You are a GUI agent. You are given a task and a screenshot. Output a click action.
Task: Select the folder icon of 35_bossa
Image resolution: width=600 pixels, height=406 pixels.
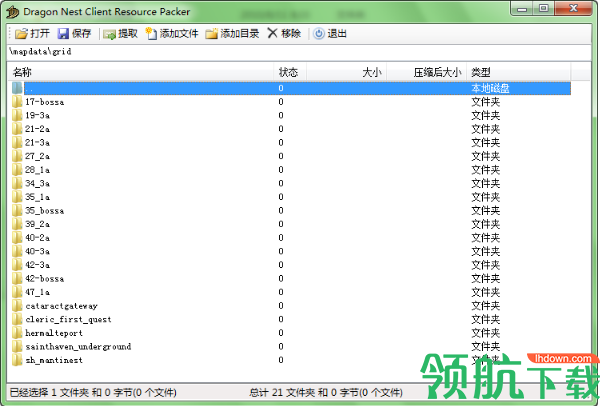coord(17,210)
